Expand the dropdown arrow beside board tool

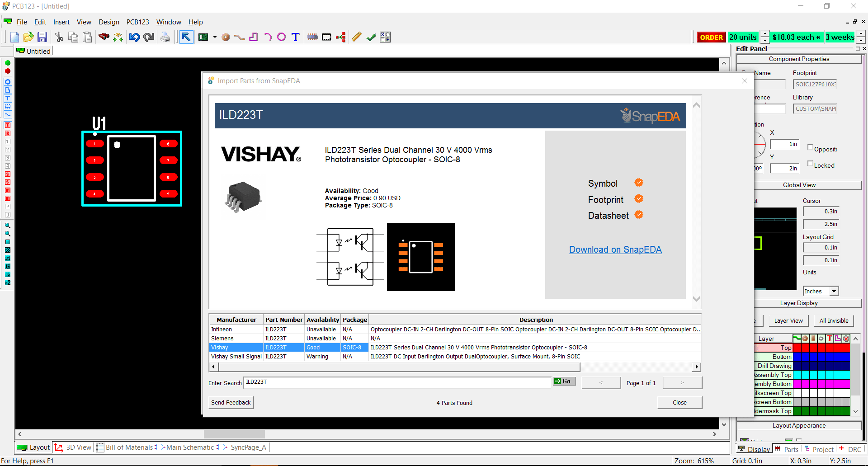[x=215, y=37]
